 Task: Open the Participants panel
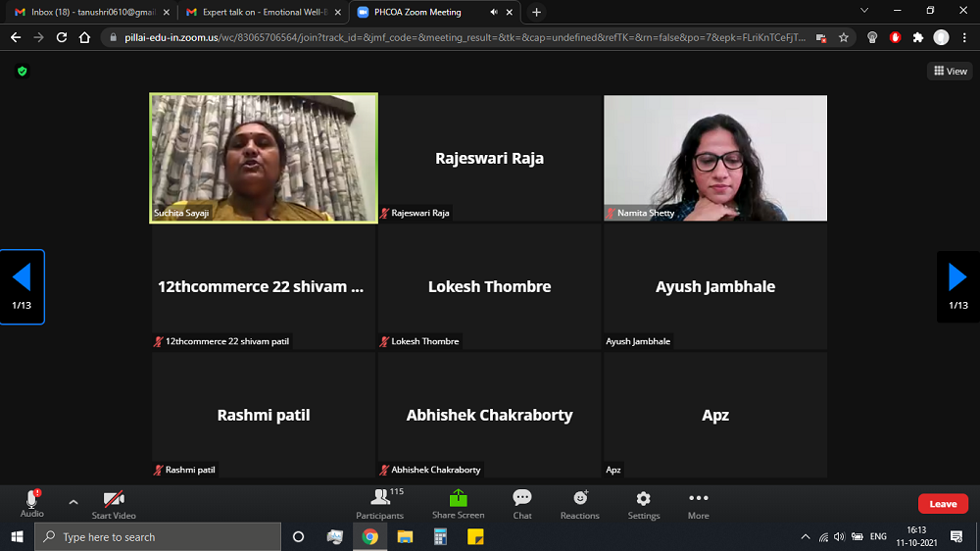coord(379,504)
